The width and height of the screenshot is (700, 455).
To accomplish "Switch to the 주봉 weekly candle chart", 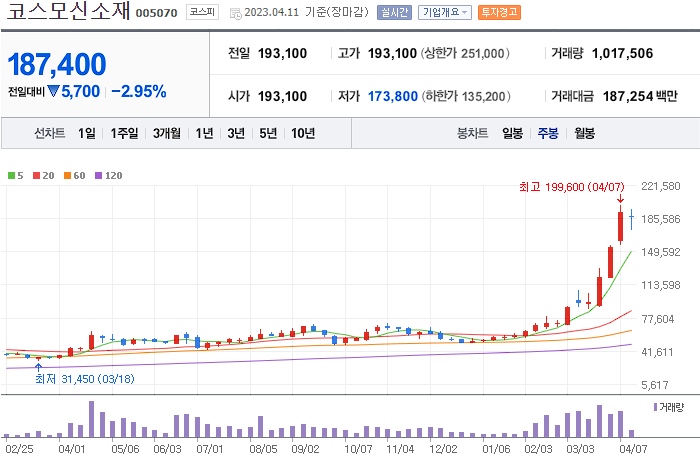I will click(548, 133).
